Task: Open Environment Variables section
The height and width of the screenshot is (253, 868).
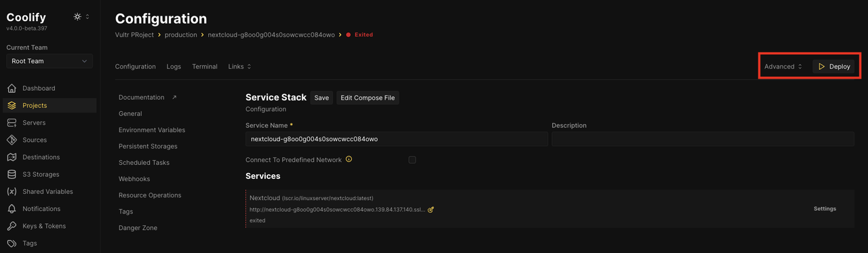Action: tap(152, 130)
